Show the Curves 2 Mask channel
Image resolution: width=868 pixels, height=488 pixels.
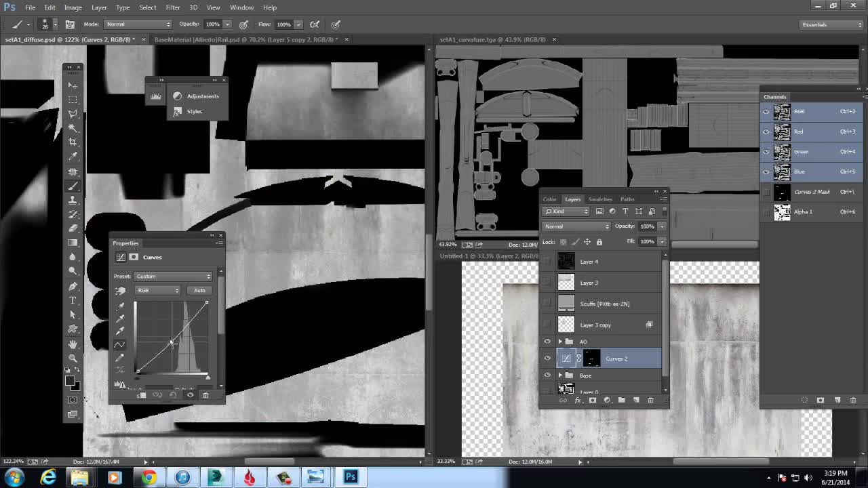point(766,192)
